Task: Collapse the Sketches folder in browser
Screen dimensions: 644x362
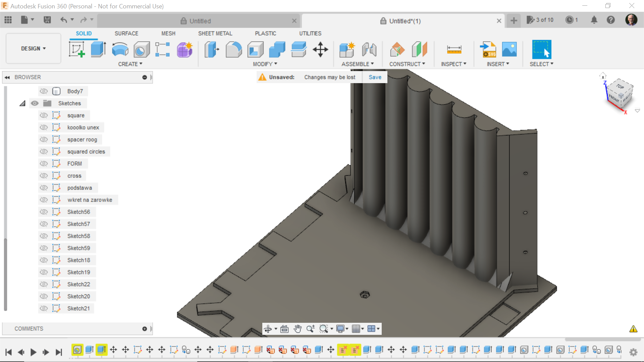Action: [x=22, y=103]
